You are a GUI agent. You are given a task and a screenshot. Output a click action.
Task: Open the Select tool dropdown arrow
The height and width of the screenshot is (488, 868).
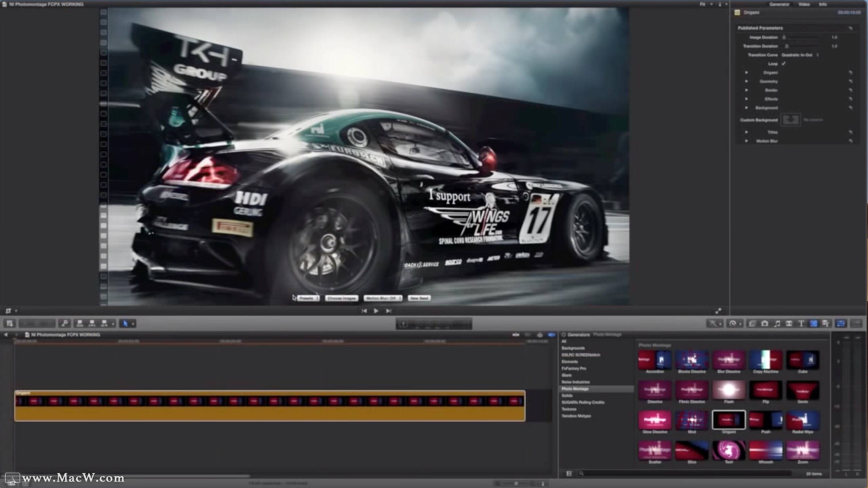tap(133, 324)
